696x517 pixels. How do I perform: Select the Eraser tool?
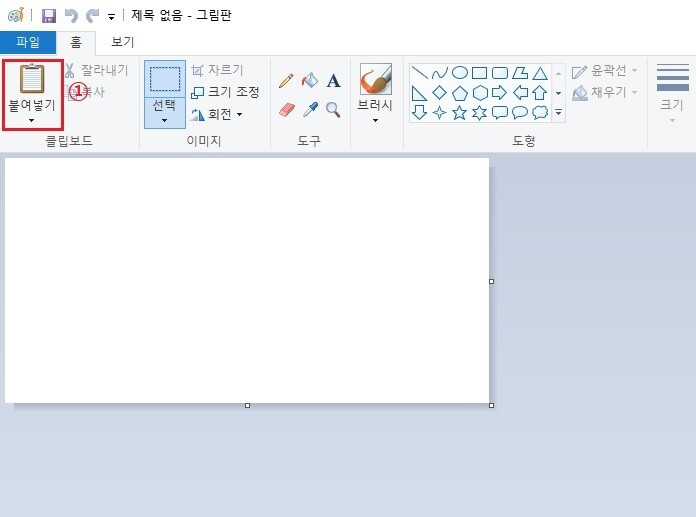click(287, 110)
